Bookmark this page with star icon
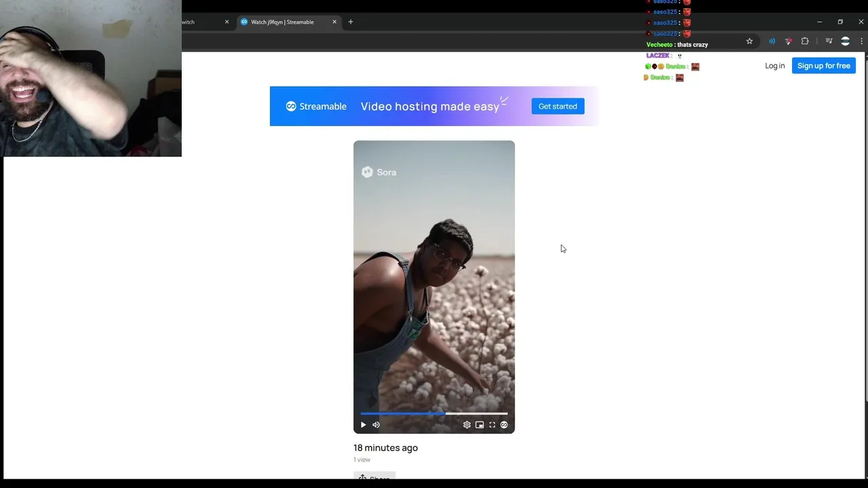This screenshot has width=868, height=488. [749, 41]
